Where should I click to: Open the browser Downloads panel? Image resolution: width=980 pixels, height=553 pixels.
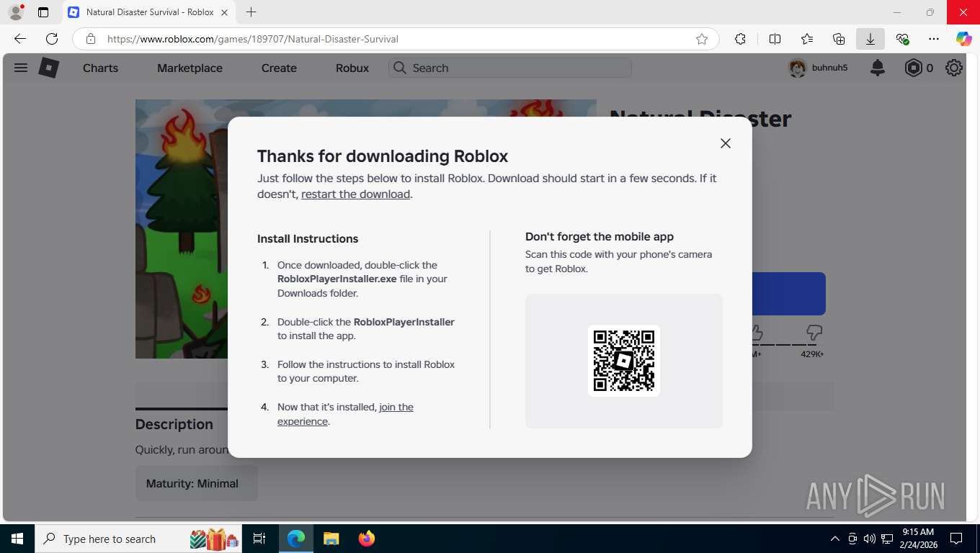pyautogui.click(x=870, y=39)
